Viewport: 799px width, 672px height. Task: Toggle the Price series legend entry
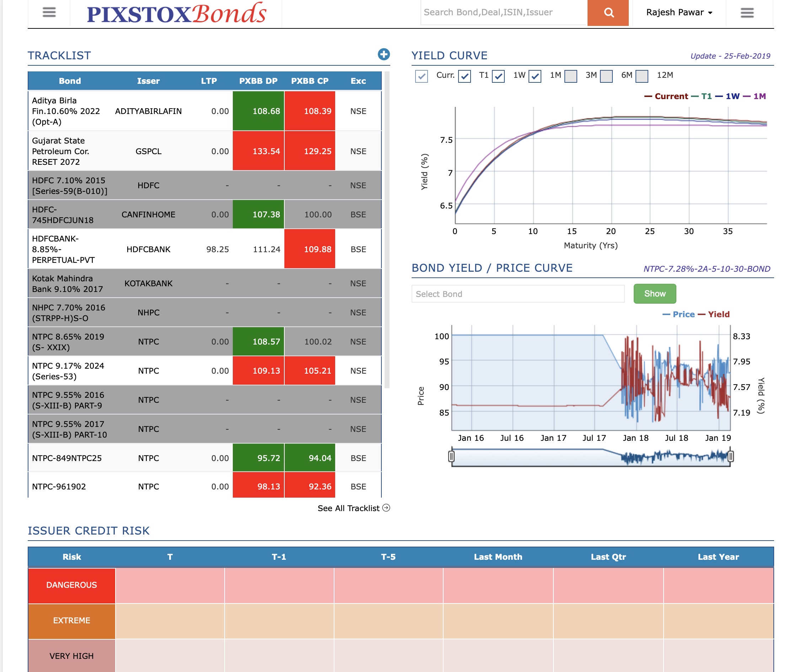679,314
